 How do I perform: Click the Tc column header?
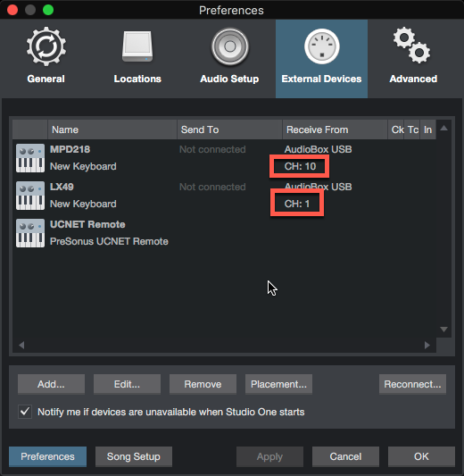(412, 129)
